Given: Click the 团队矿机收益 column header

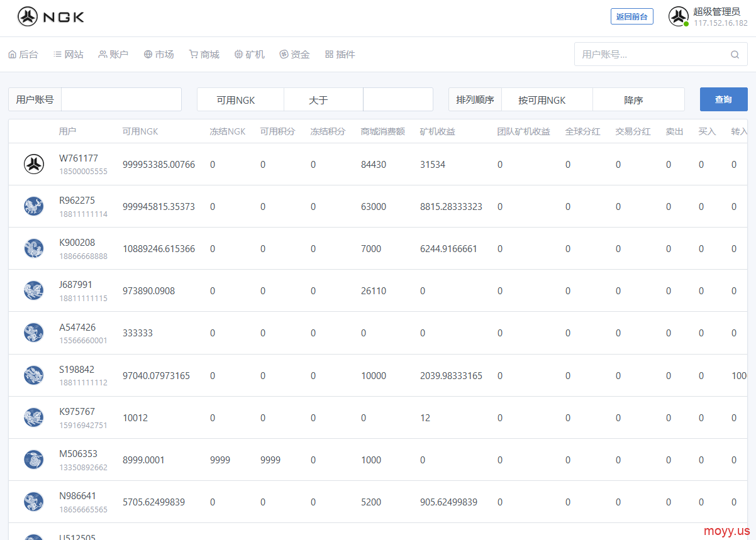Looking at the screenshot, I should pyautogui.click(x=524, y=131).
